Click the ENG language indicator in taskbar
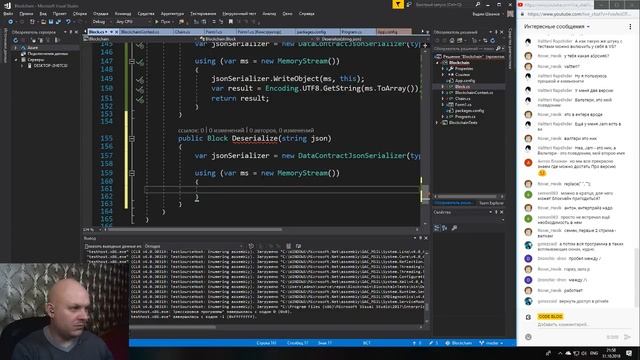Image resolution: width=640 pixels, height=360 pixels. click(x=594, y=353)
